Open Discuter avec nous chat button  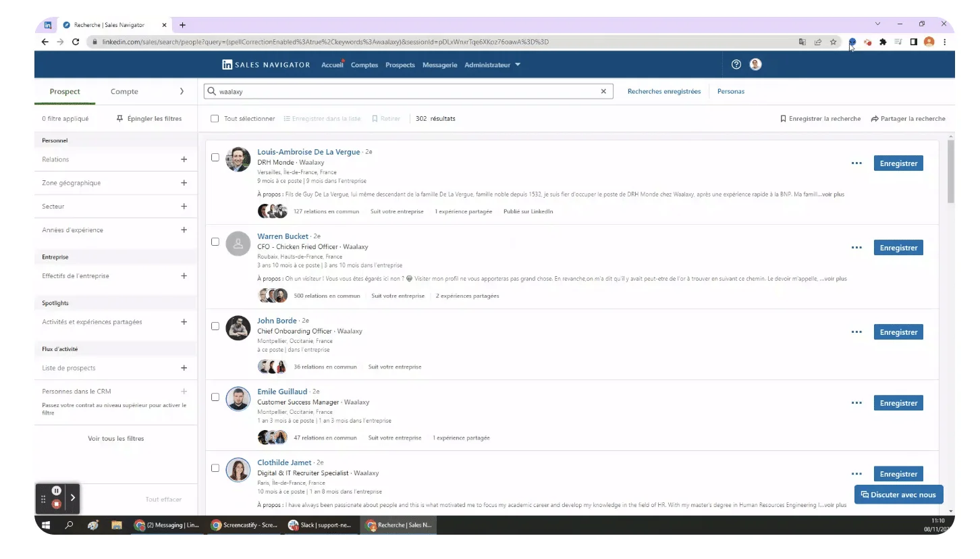pyautogui.click(x=898, y=494)
